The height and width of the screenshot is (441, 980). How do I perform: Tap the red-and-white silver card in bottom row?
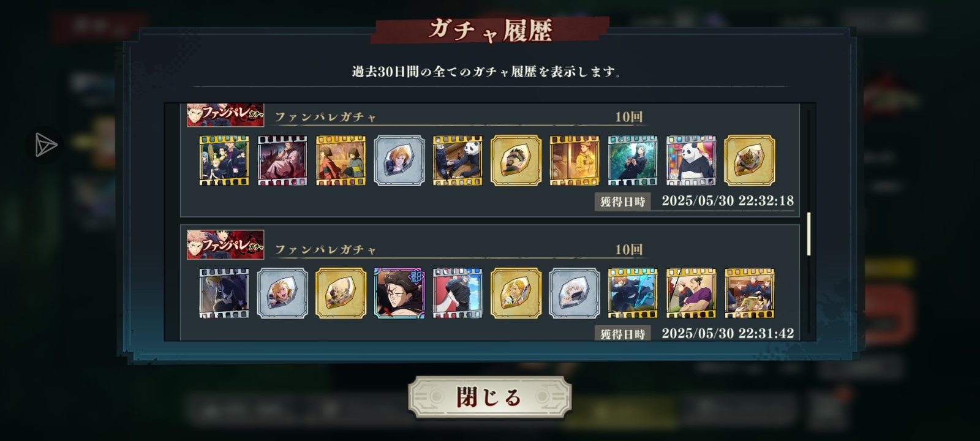click(458, 293)
